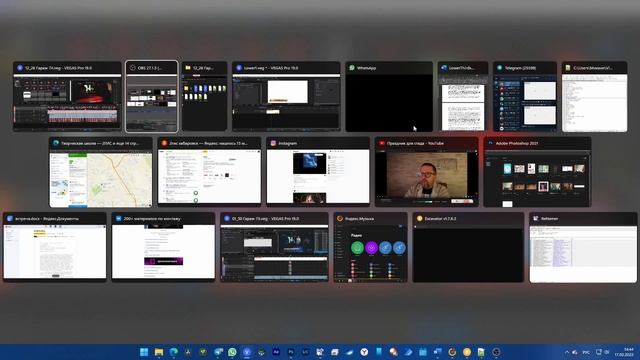The image size is (640, 360).
Task: Open the volume control in the tray
Action: click(607, 352)
